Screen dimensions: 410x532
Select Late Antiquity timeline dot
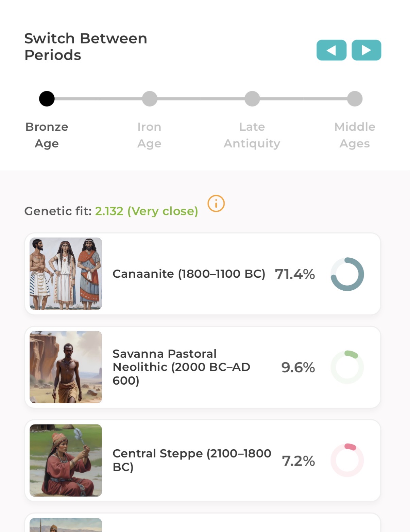252,99
